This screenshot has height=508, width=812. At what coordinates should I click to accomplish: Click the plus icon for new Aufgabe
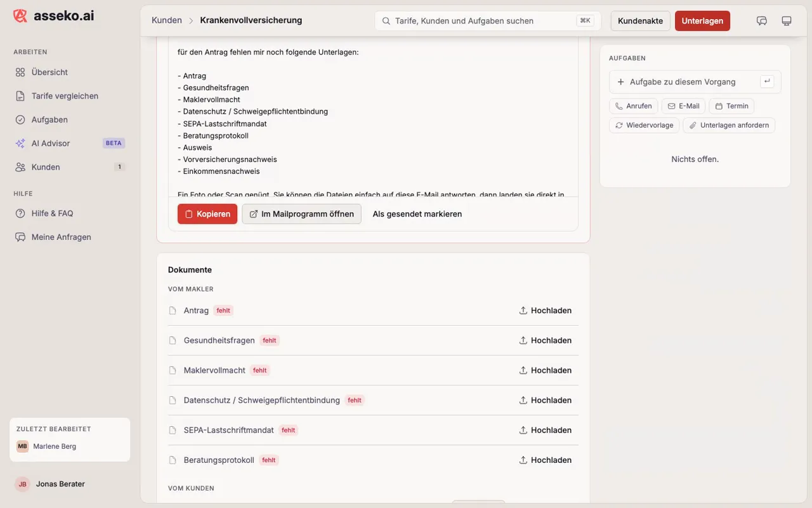click(x=621, y=82)
